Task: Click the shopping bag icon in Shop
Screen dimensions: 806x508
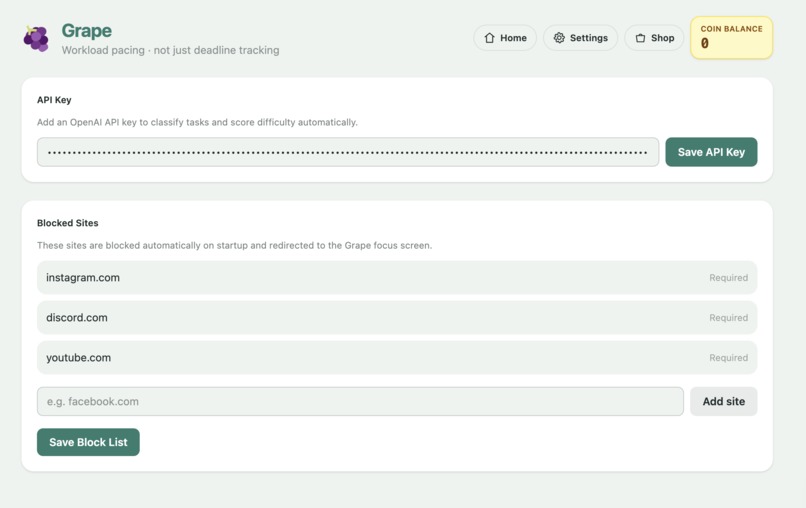Action: tap(640, 38)
